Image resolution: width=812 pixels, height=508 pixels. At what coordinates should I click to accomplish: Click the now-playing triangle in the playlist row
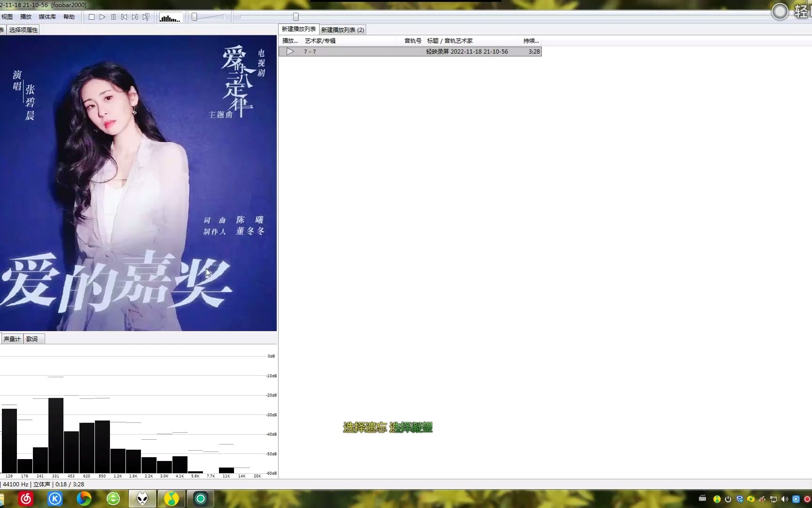click(290, 51)
